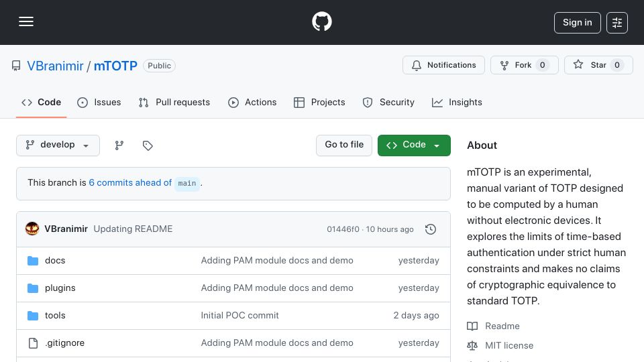The image size is (644, 362).
Task: Open the tools folder
Action: click(x=55, y=316)
